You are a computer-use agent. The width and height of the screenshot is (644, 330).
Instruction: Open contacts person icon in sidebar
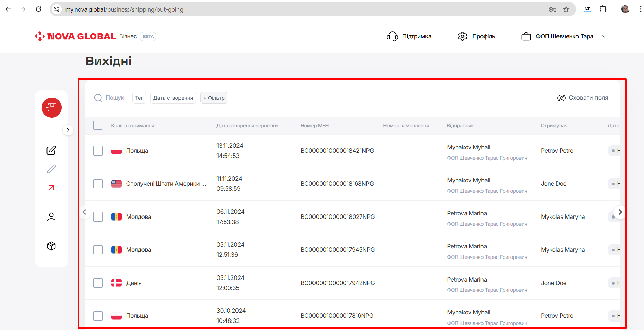point(51,216)
